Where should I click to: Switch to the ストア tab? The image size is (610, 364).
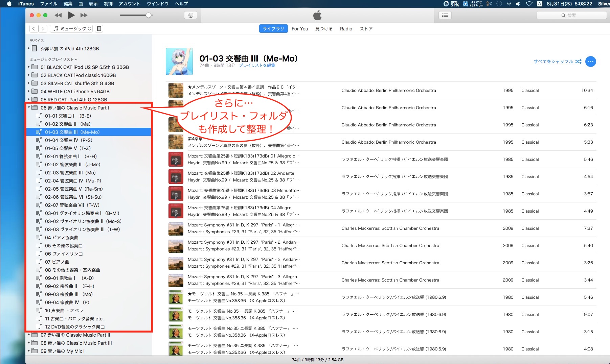click(366, 29)
